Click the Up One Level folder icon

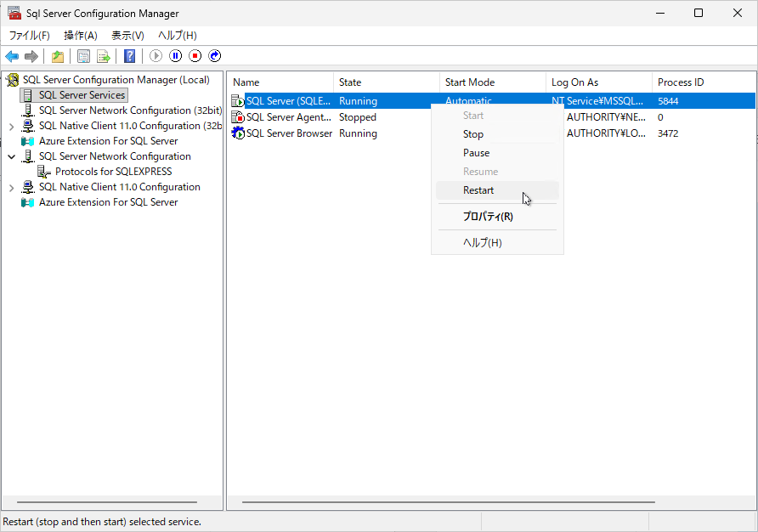coord(58,56)
